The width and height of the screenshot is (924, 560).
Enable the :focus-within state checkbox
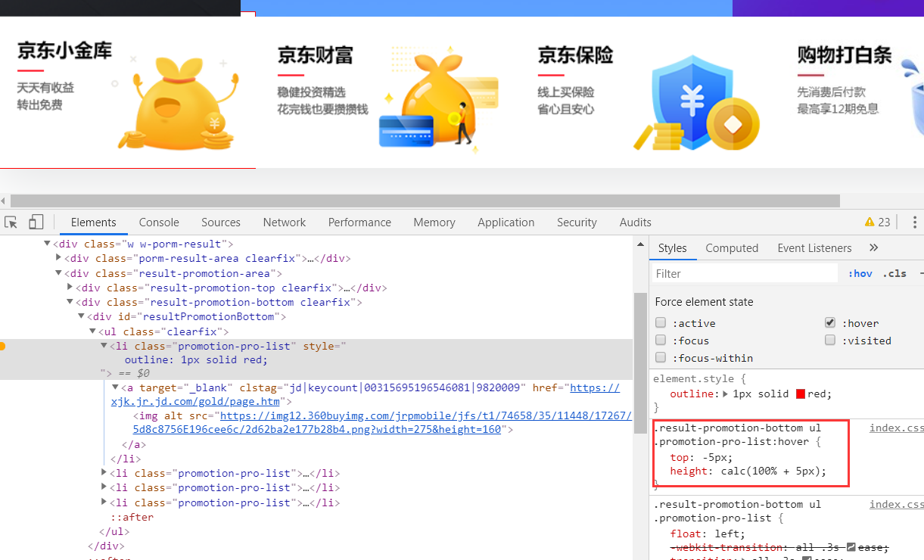pos(661,358)
